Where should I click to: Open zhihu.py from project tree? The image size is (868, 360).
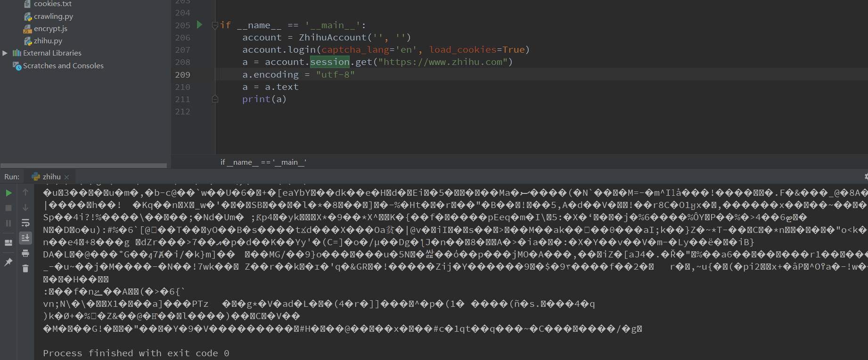[x=48, y=40]
